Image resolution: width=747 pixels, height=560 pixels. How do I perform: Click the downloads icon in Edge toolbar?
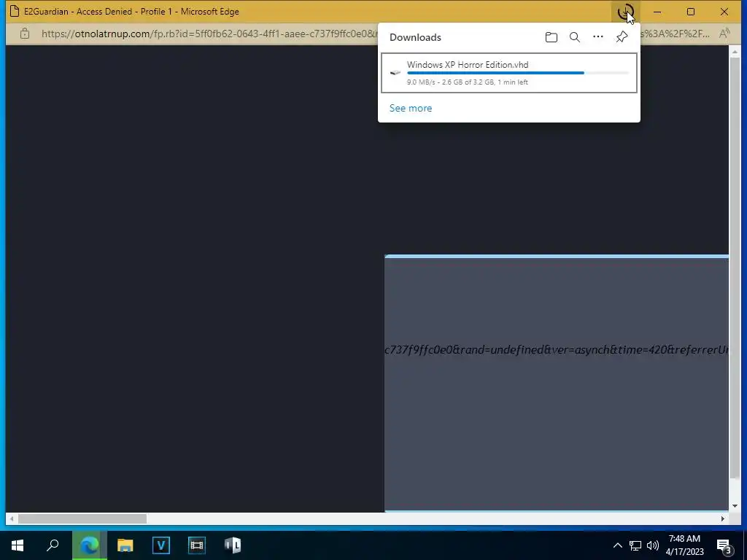pos(625,12)
